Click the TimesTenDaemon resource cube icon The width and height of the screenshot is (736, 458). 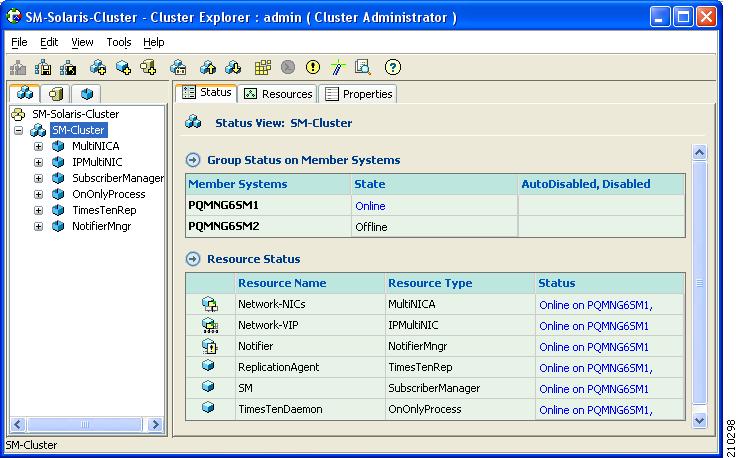coord(208,407)
